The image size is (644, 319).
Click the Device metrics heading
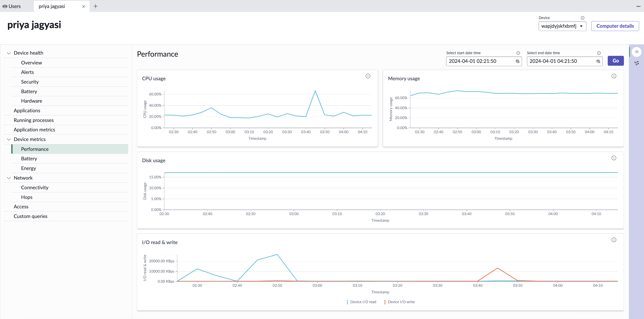click(x=30, y=139)
